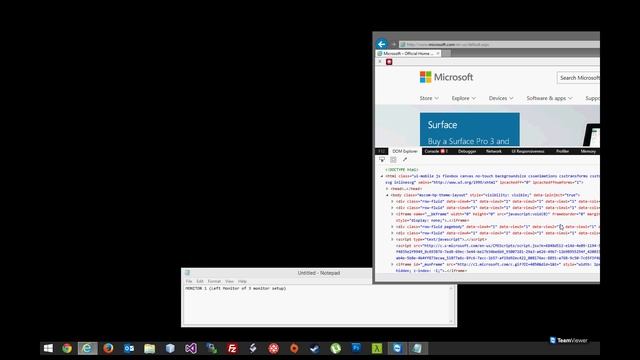Switch to the DOM Explorer tab
Image resolution: width=640 pixels, height=360 pixels.
(405, 151)
